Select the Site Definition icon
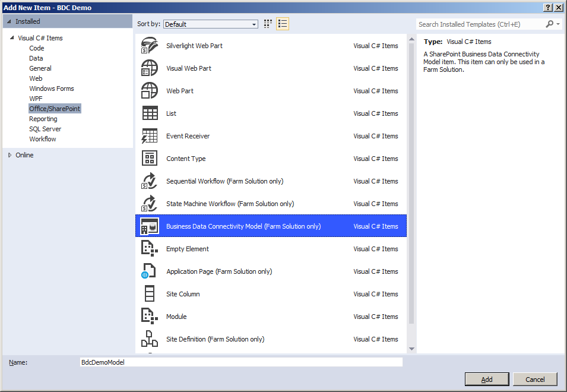 pos(150,339)
